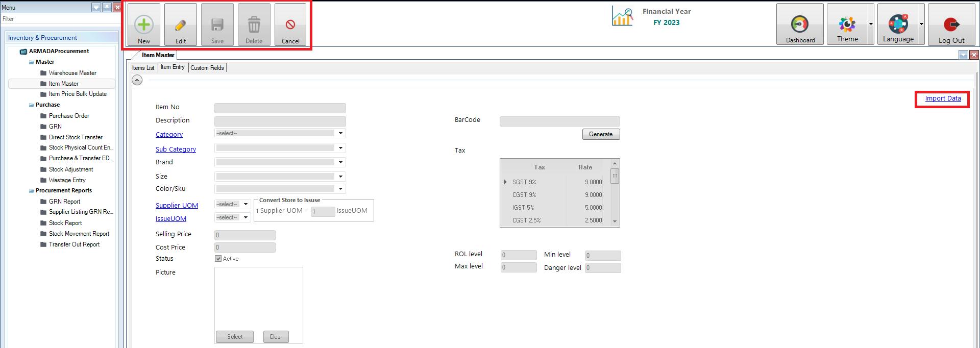Image resolution: width=980 pixels, height=348 pixels.
Task: Switch to the Custom Fields tab
Action: (x=207, y=68)
